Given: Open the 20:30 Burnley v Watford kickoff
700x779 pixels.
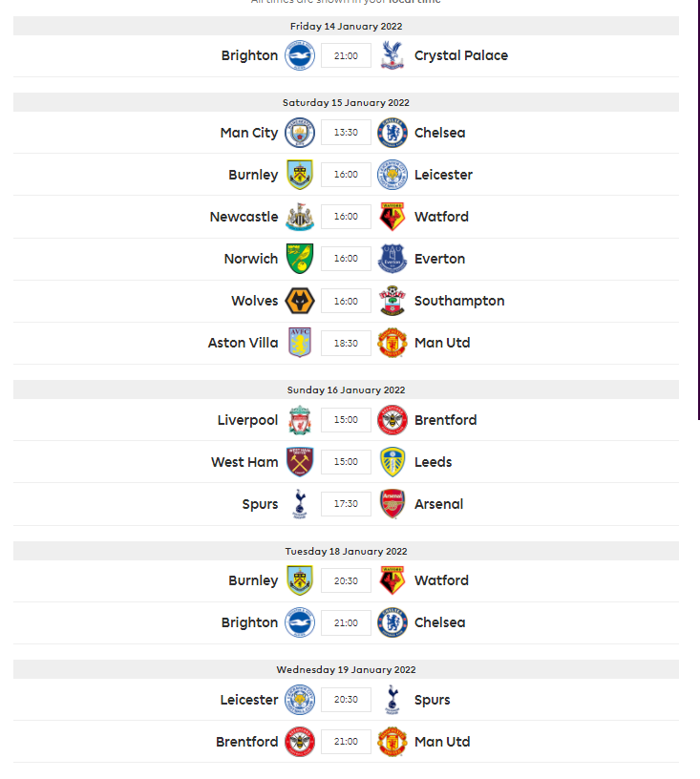Looking at the screenshot, I should click(346, 580).
